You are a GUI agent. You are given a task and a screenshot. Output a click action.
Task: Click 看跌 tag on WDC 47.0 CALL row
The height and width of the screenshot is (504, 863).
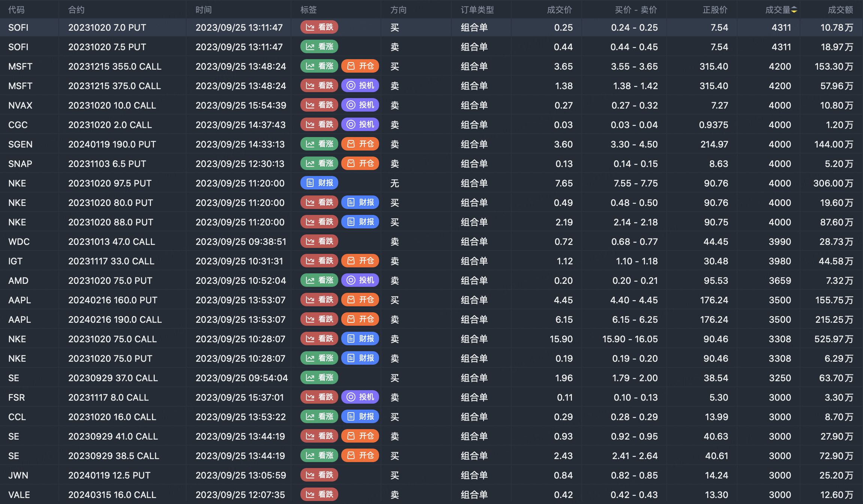pyautogui.click(x=320, y=242)
